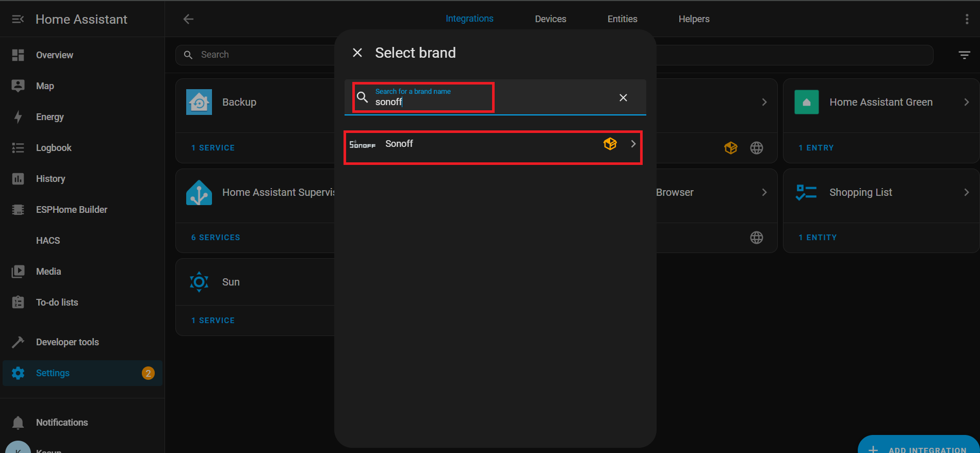
Task: Click the Home Assistant title text
Action: point(81,19)
